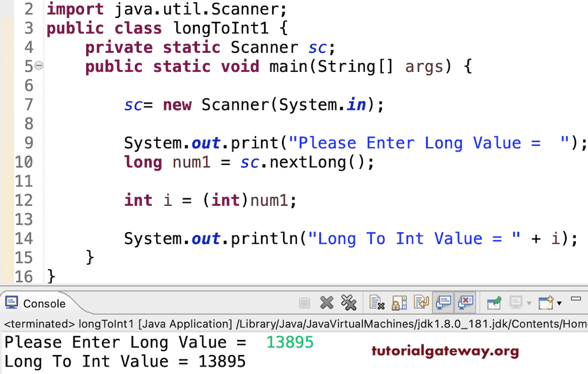Remove the terminated launch
The image size is (588, 374).
coord(326,303)
